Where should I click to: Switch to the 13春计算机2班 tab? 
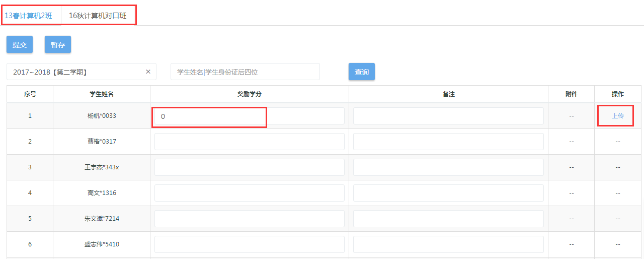tap(29, 16)
